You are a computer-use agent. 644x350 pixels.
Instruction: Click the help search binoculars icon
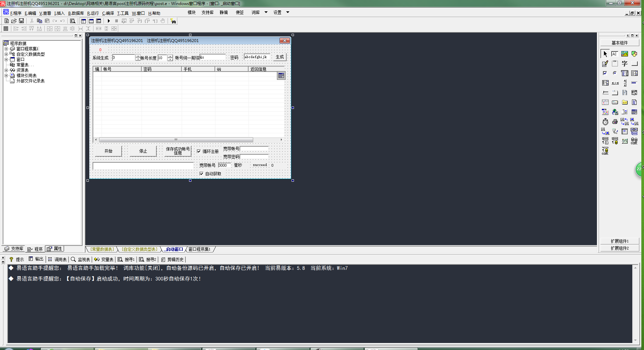coord(173,21)
